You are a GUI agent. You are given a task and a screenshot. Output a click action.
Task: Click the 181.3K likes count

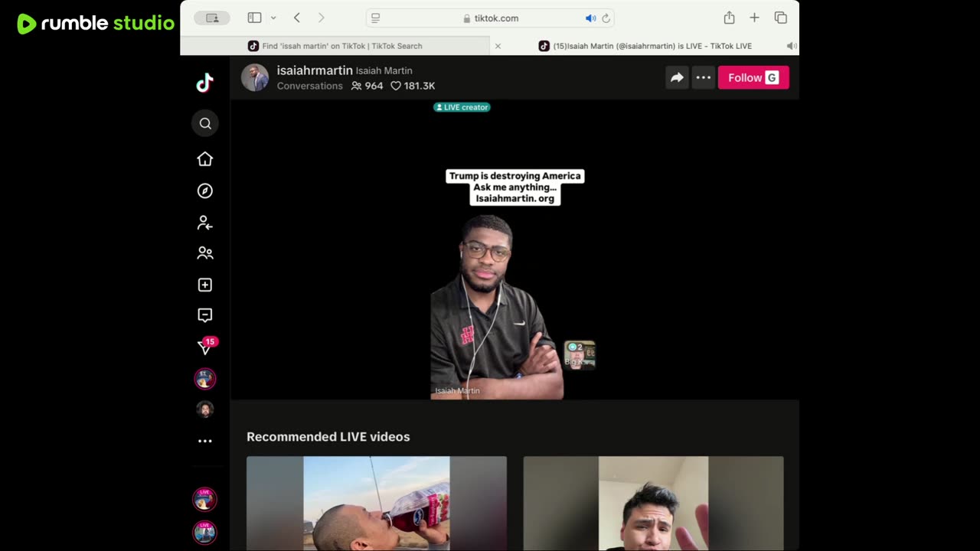413,86
